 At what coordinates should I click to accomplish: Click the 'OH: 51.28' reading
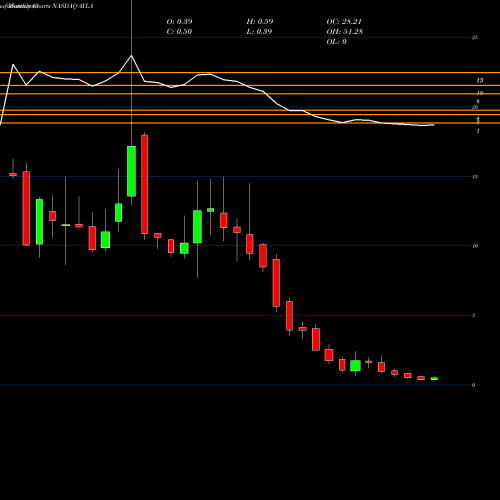(x=345, y=31)
